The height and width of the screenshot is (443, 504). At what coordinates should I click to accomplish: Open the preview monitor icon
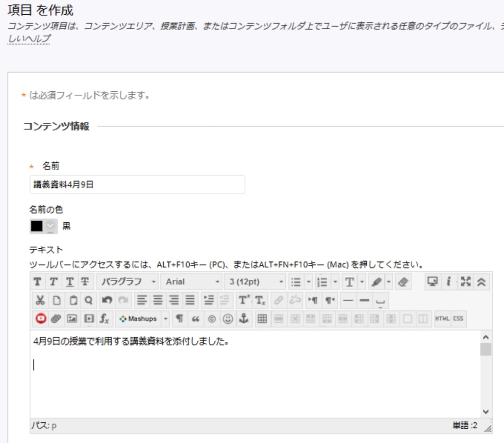pyautogui.click(x=433, y=282)
